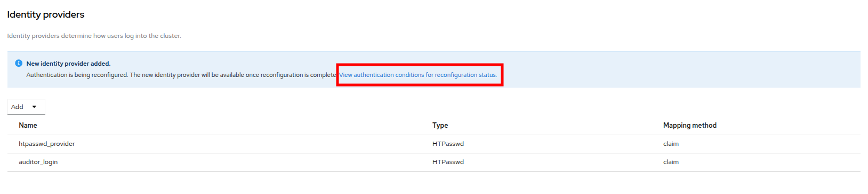Select the auditor_login row name
Screen dimensions: 868x194
pos(38,162)
